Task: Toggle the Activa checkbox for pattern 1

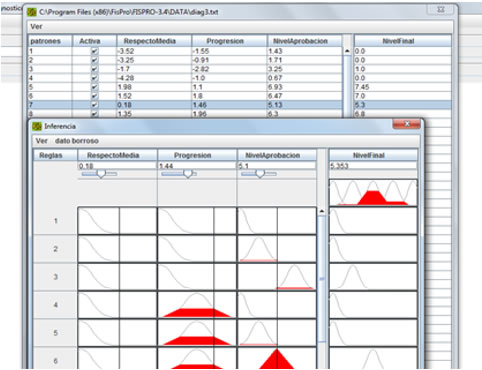Action: 94,51
